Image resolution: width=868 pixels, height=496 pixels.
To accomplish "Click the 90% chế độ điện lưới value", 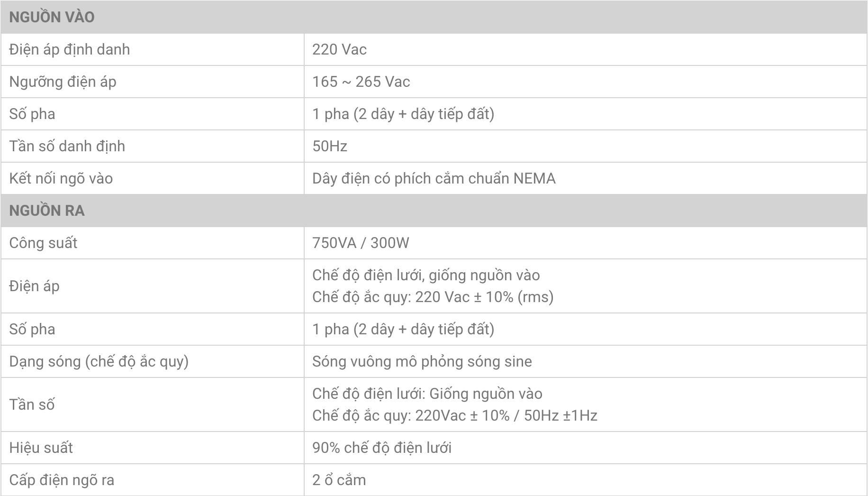I will pos(381,448).
